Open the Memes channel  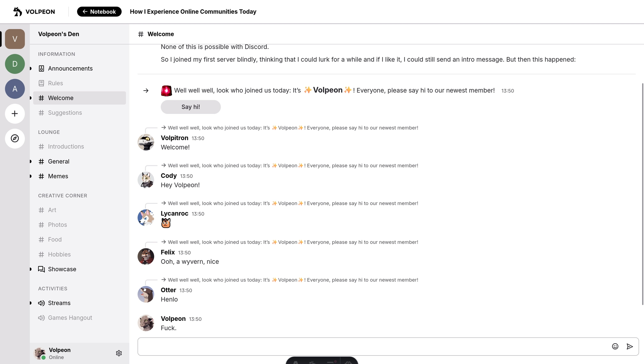click(58, 176)
